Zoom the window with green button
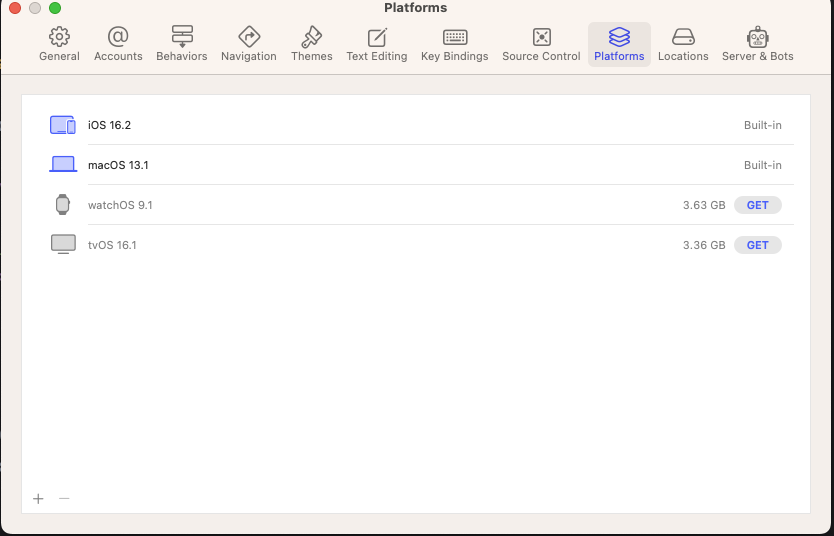This screenshot has height=536, width=834. 55,8
